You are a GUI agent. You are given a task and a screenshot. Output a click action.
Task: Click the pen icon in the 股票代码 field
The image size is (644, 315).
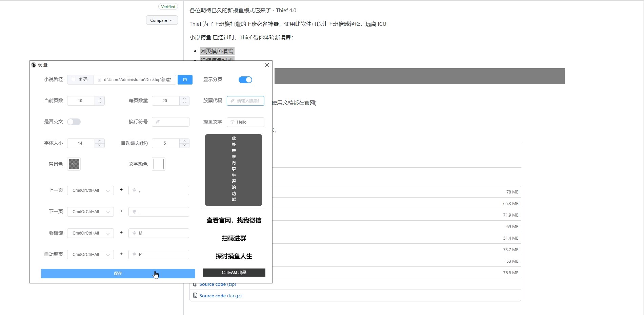232,101
